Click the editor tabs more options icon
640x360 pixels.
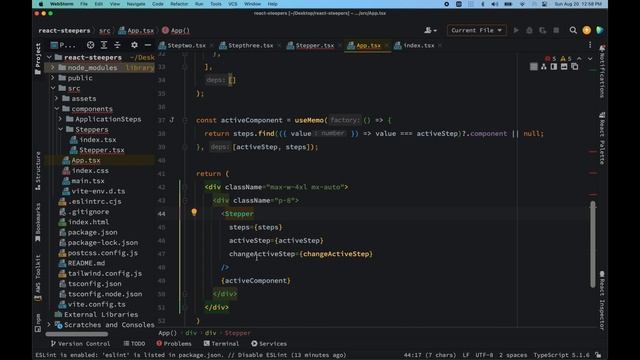[590, 45]
